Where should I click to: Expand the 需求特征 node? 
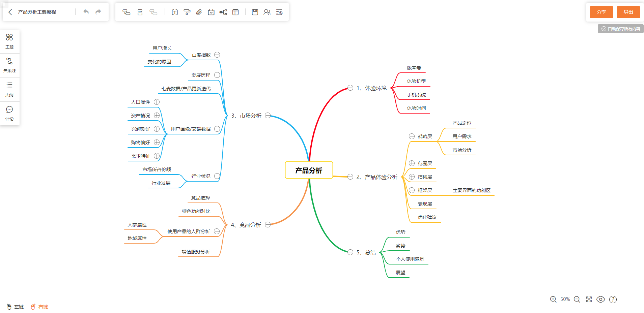(x=157, y=156)
